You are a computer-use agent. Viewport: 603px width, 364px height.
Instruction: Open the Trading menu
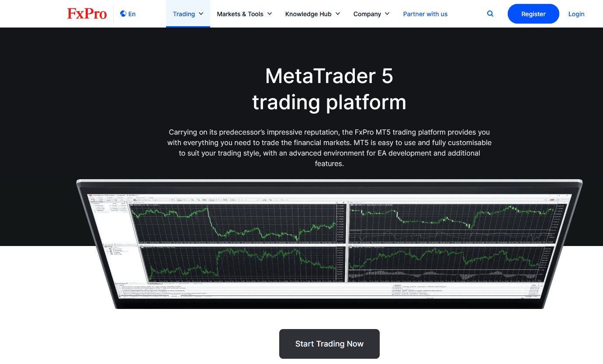pos(188,14)
